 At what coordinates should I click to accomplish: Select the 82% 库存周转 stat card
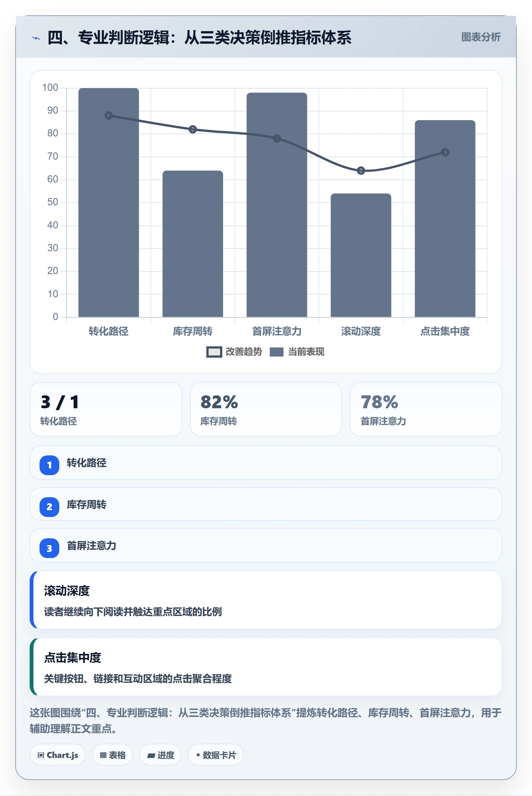(266, 409)
